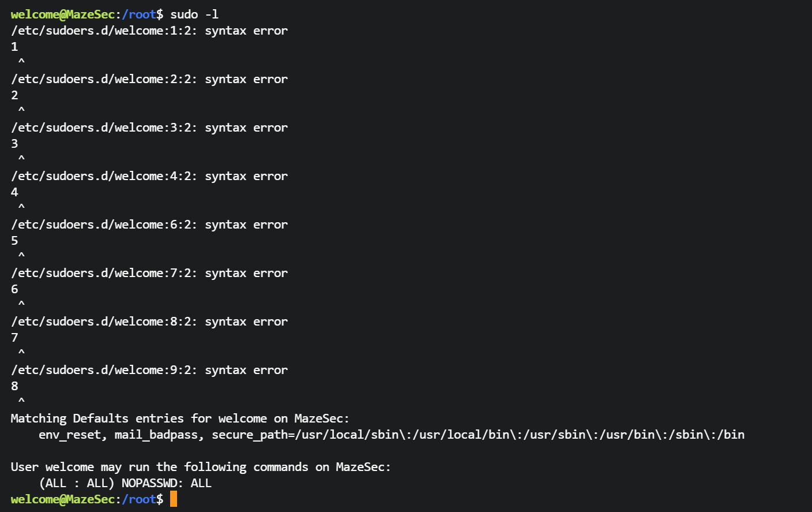Click the welcome:7:2 syntax error line
This screenshot has height=512, width=812.
(x=149, y=273)
